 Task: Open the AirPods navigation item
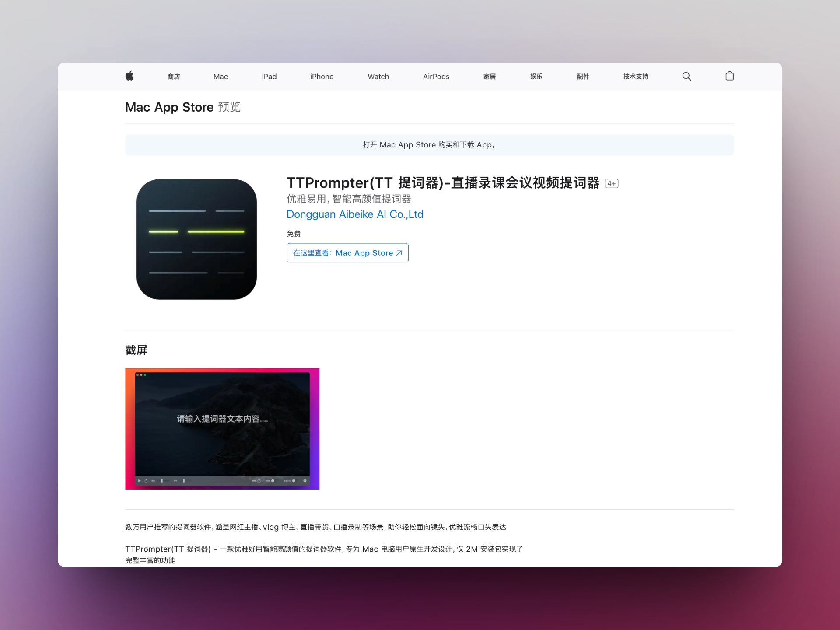pos(436,77)
